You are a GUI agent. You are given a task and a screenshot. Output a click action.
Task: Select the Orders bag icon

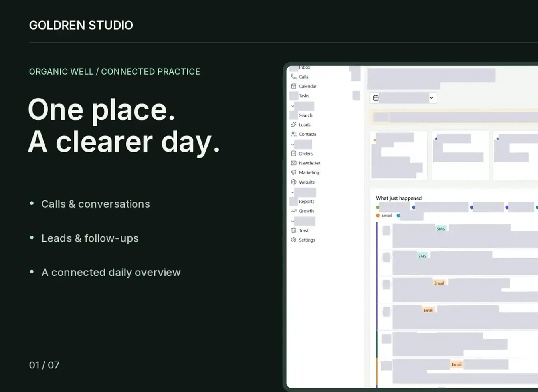click(293, 154)
